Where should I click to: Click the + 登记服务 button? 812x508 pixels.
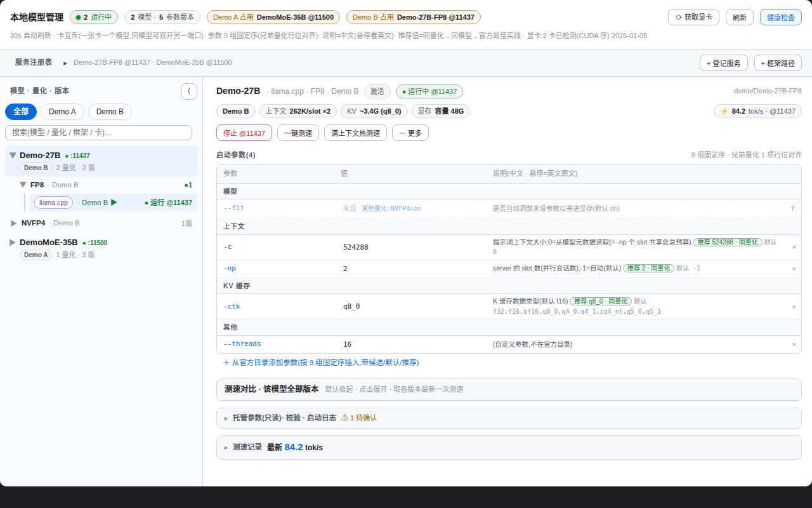pos(724,63)
